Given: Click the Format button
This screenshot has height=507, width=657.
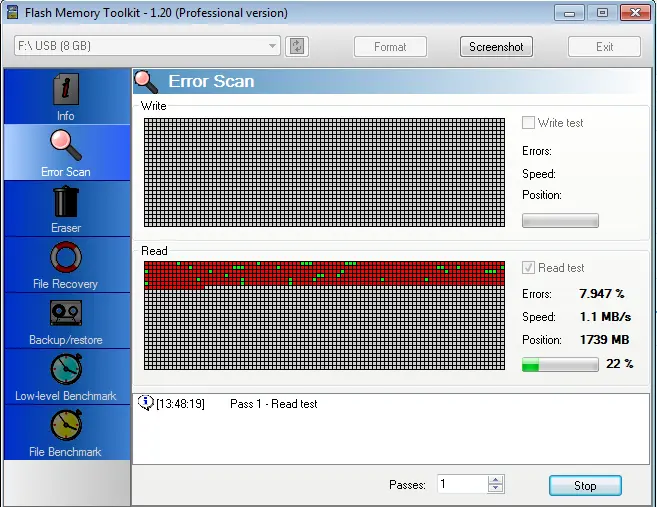Looking at the screenshot, I should [390, 47].
